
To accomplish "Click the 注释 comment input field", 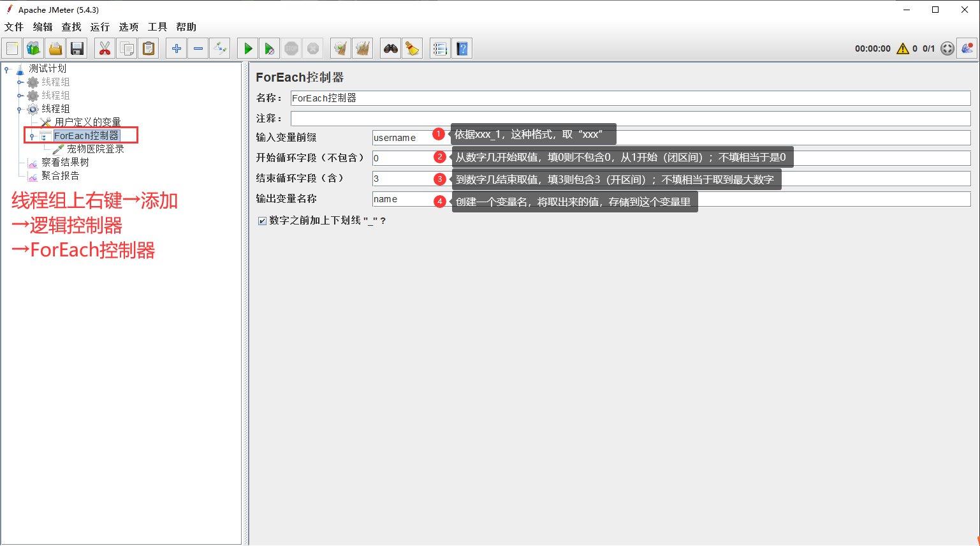I will pyautogui.click(x=630, y=119).
